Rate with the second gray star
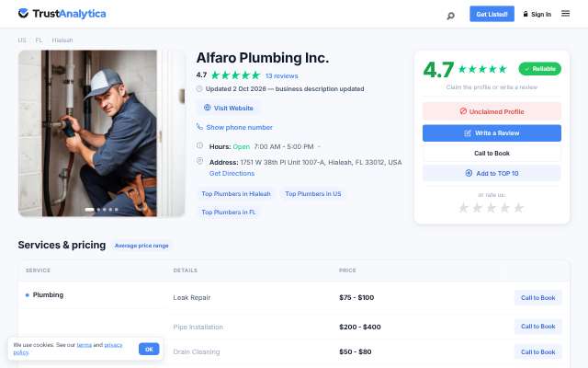 [478, 208]
